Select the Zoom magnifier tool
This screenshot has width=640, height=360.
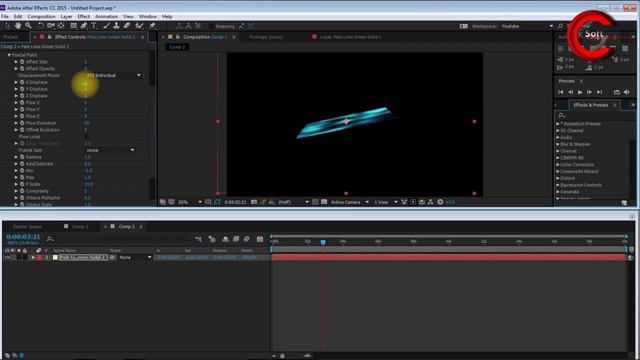click(28, 26)
